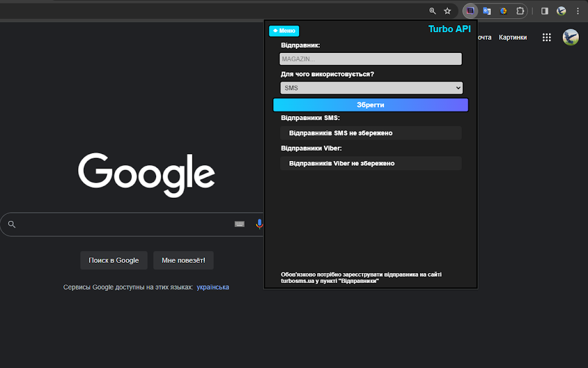This screenshot has height=368, width=588.
Task: Click the colorful round extension icon
Action: [503, 11]
